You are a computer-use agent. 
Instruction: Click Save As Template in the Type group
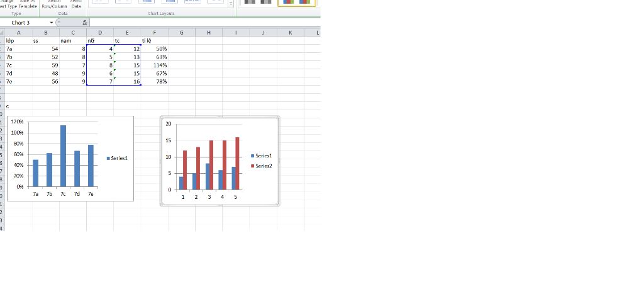coord(28,4)
